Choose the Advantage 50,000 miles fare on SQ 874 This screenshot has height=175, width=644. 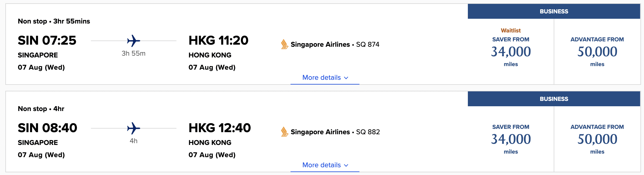597,51
